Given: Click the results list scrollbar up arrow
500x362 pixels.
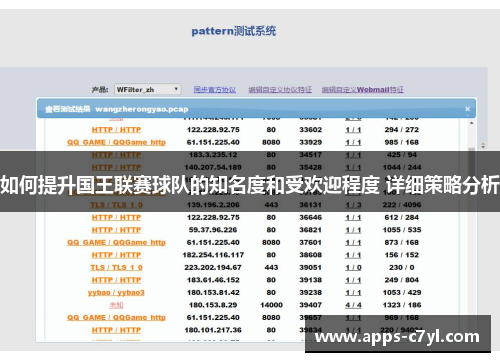Looking at the screenshot, I should [471, 123].
